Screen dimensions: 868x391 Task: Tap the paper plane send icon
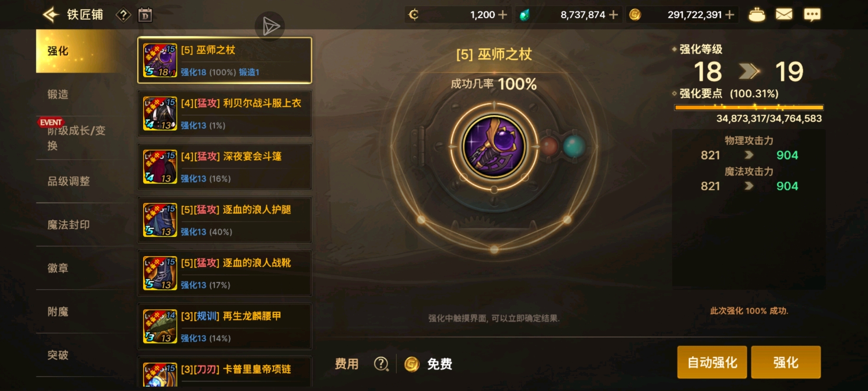270,27
